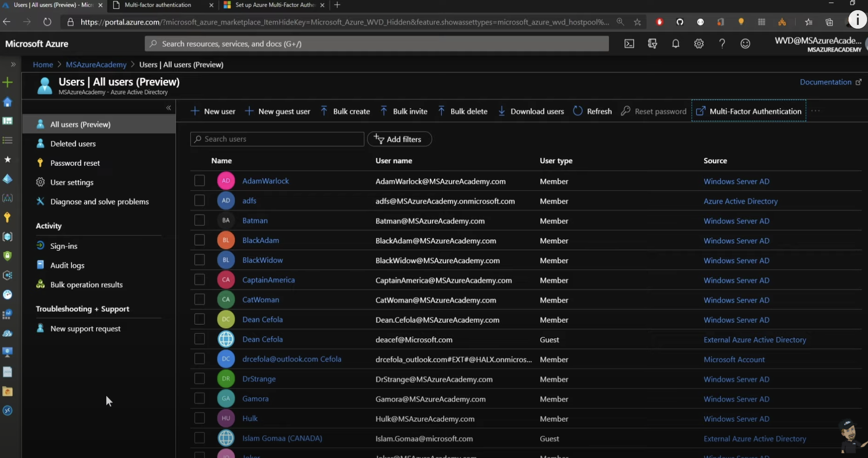
Task: Open Azure Cloud Shell icon
Action: click(629, 44)
